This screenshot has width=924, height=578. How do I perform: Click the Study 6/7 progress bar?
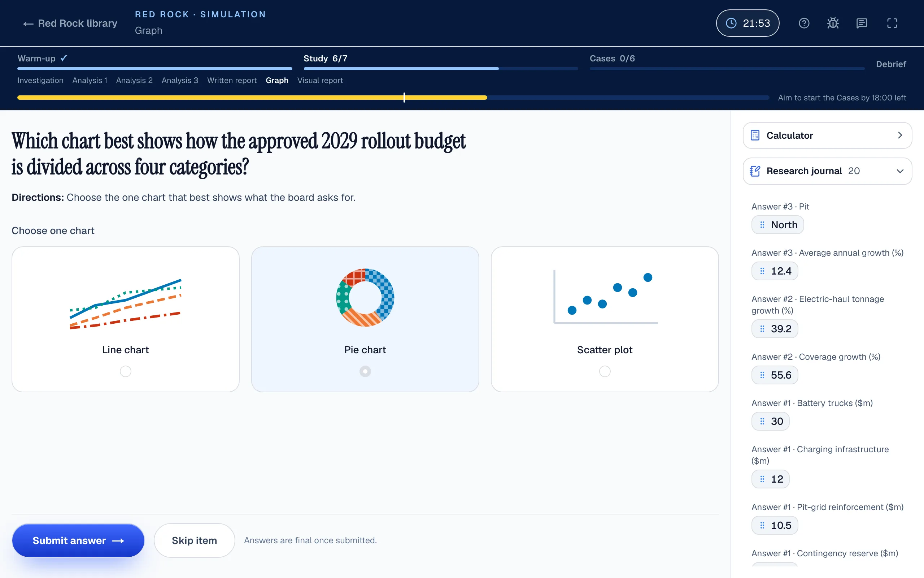click(x=441, y=69)
